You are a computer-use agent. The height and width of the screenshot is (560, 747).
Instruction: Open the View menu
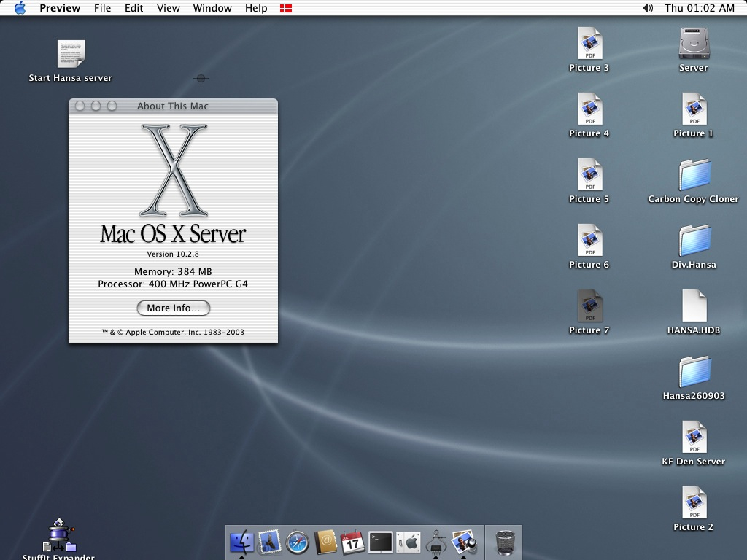[x=169, y=8]
